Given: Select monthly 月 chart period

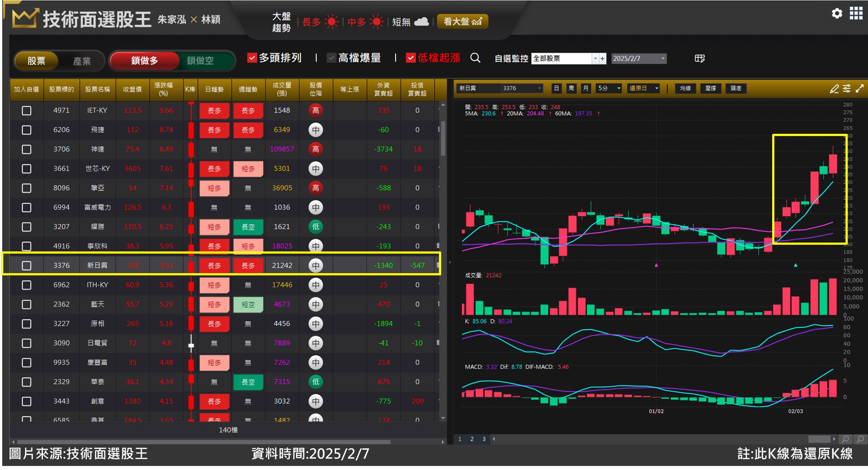Looking at the screenshot, I should [x=586, y=88].
